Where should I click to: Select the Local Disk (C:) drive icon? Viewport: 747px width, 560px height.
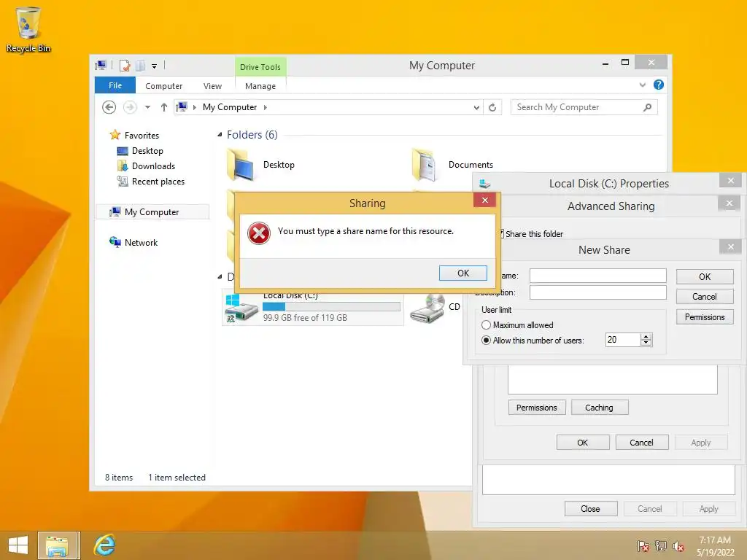click(x=241, y=308)
